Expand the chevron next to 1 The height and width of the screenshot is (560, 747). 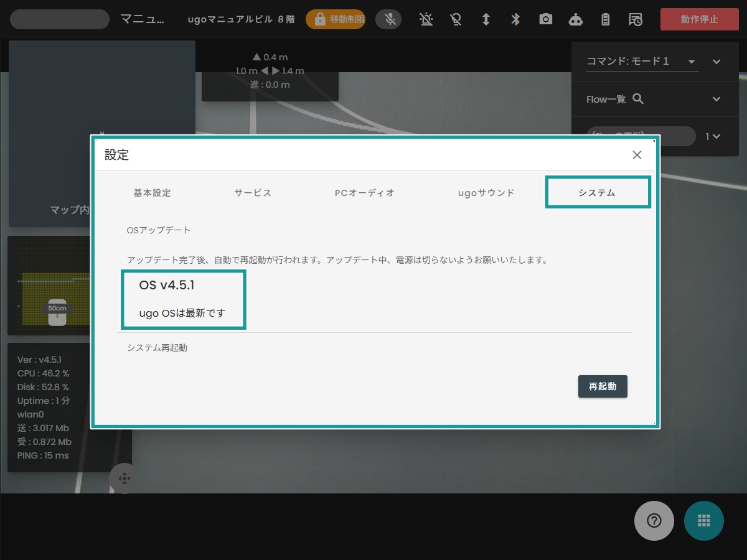(x=717, y=137)
